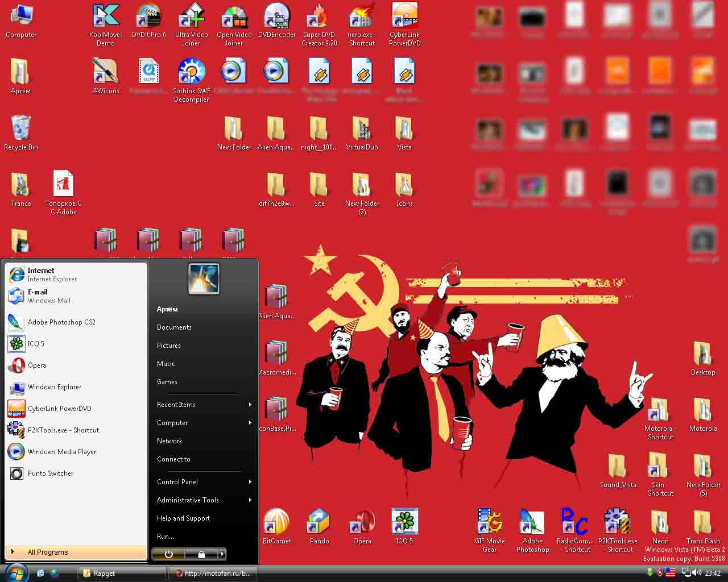Launch the RadioCom shortcut icon
The height and width of the screenshot is (582, 728).
coord(575,531)
